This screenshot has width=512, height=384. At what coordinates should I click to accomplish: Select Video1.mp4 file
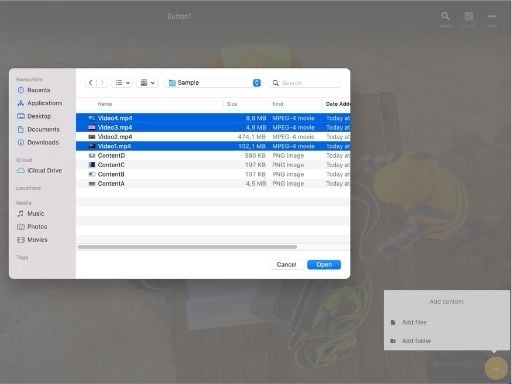[213, 146]
